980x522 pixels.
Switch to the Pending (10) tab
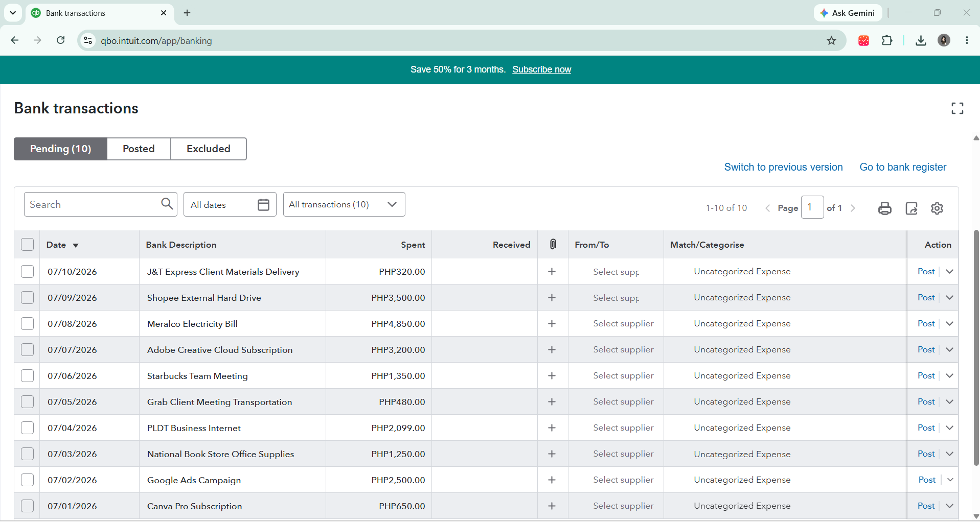point(60,149)
